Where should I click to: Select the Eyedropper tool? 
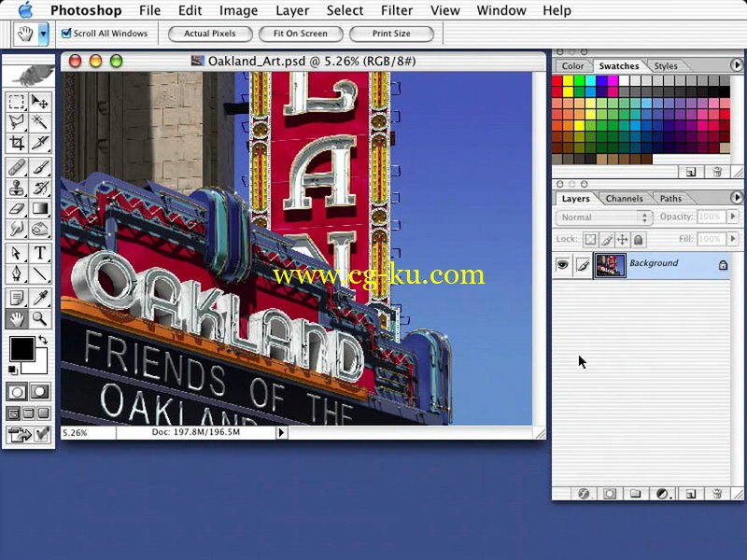[40, 298]
